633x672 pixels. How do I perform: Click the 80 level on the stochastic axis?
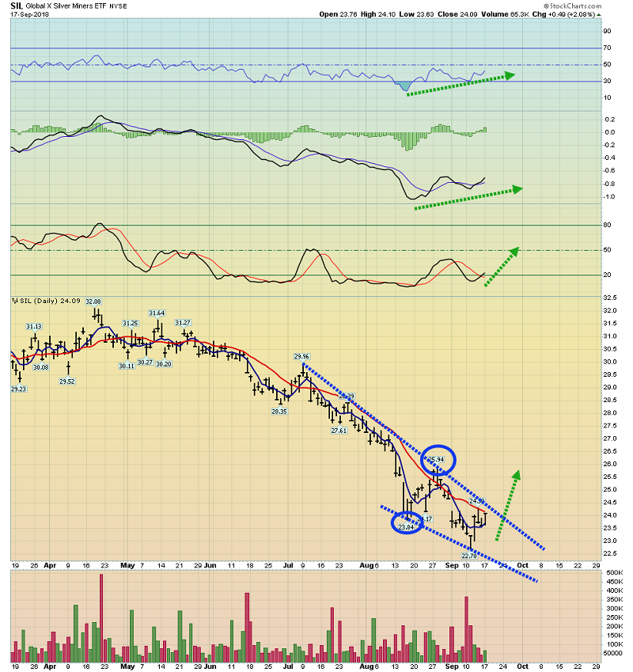point(608,225)
